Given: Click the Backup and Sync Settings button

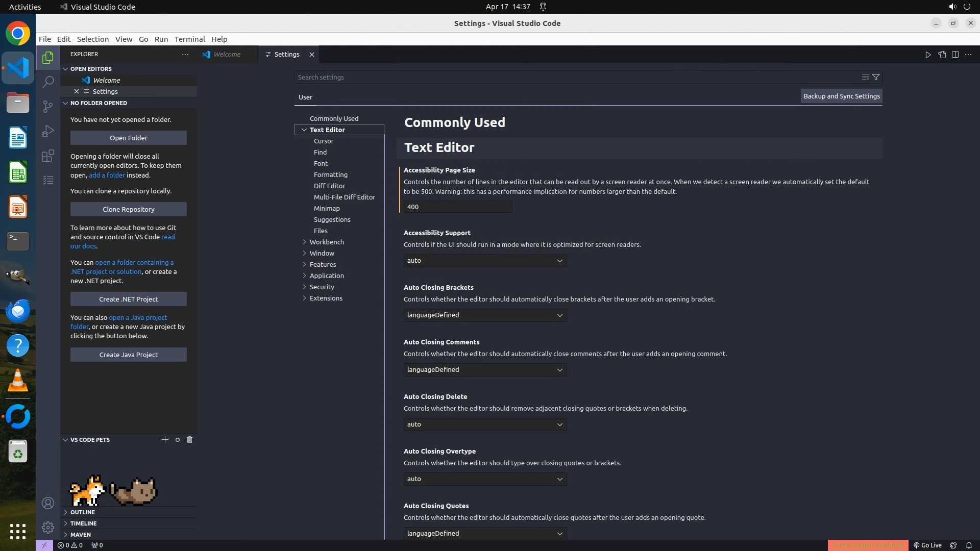Looking at the screenshot, I should pyautogui.click(x=841, y=96).
